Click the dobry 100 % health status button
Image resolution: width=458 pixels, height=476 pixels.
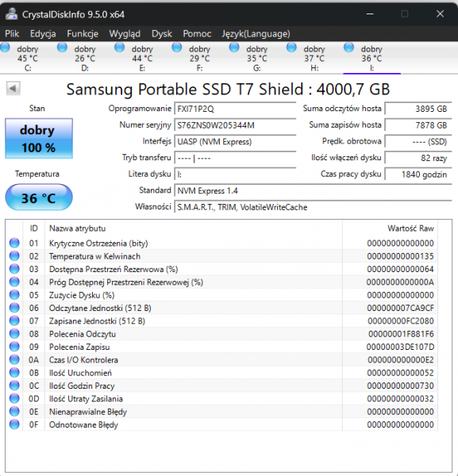point(39,138)
